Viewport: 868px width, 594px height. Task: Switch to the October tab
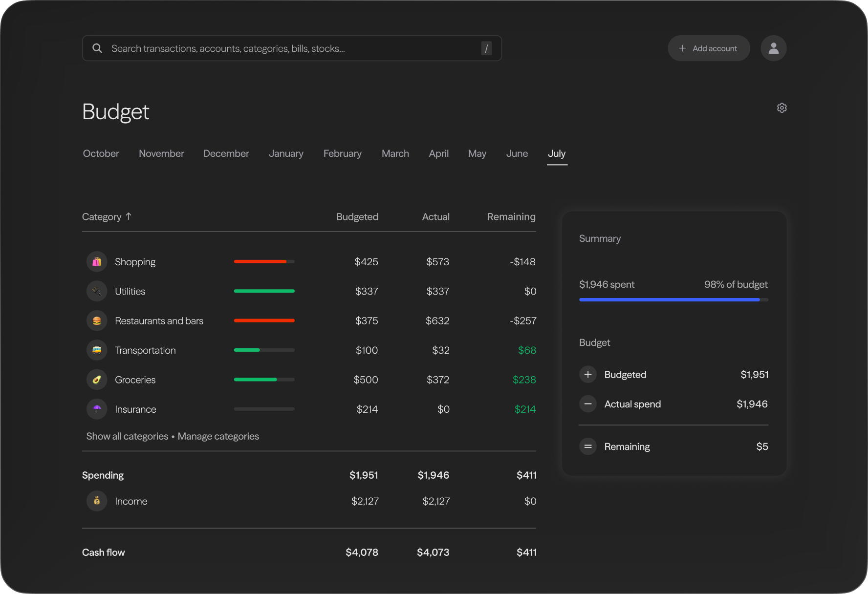tap(101, 153)
